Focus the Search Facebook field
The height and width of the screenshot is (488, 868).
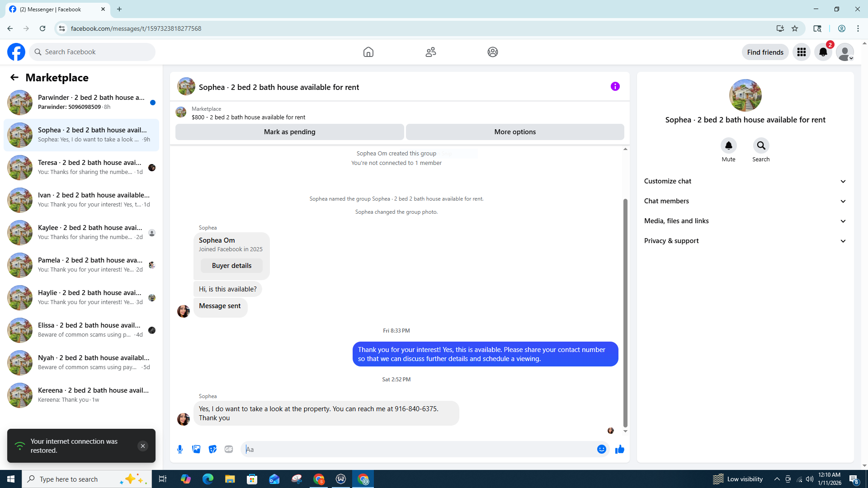pyautogui.click(x=92, y=52)
